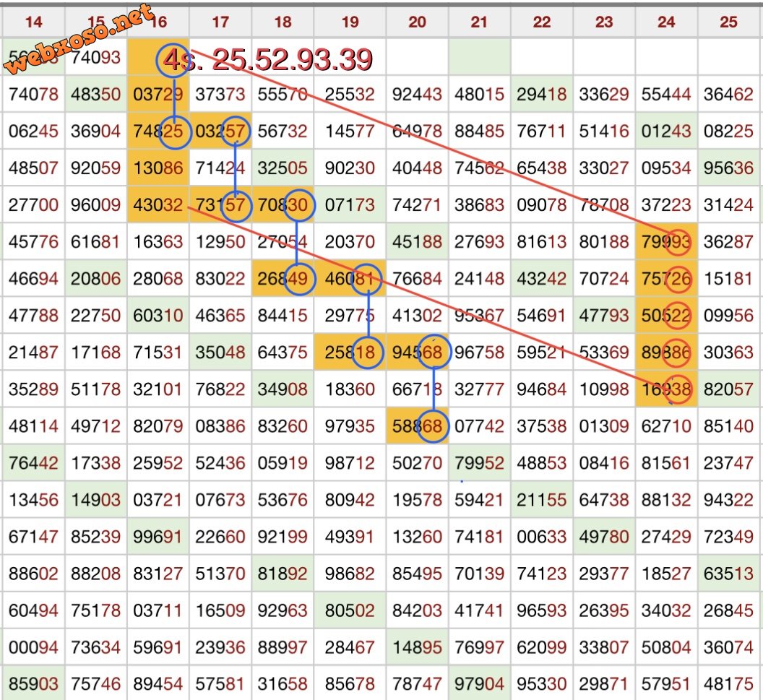Select orange highlighted cell 43032
This screenshot has height=700, width=763.
(x=158, y=206)
